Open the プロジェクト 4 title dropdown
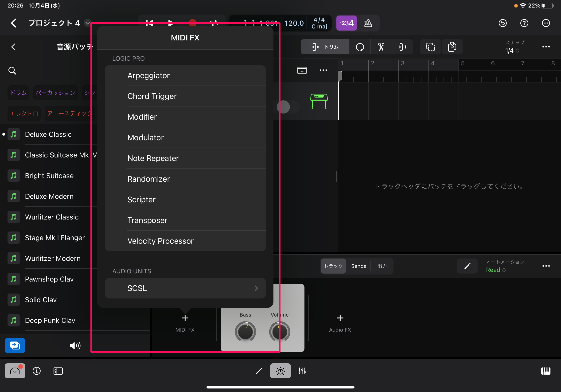 [87, 23]
